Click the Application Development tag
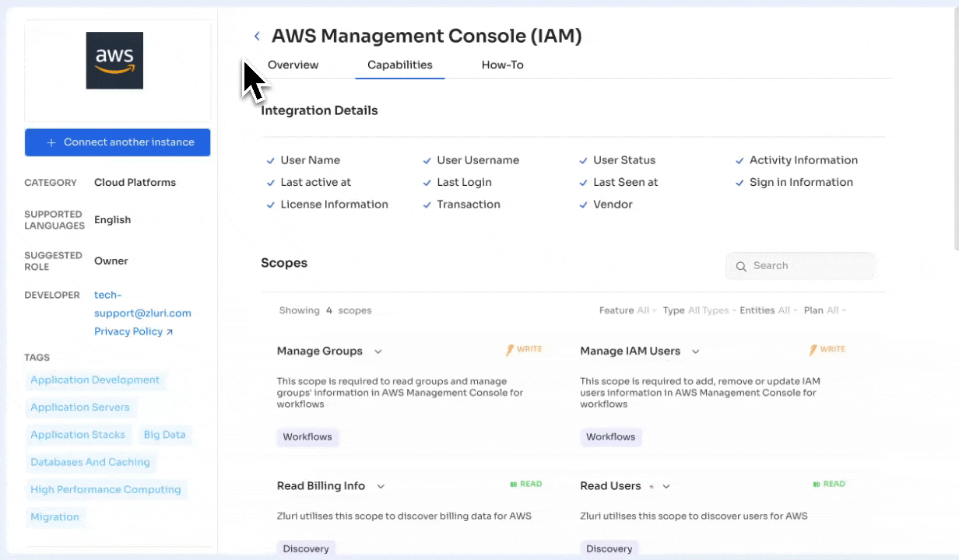 pyautogui.click(x=95, y=380)
